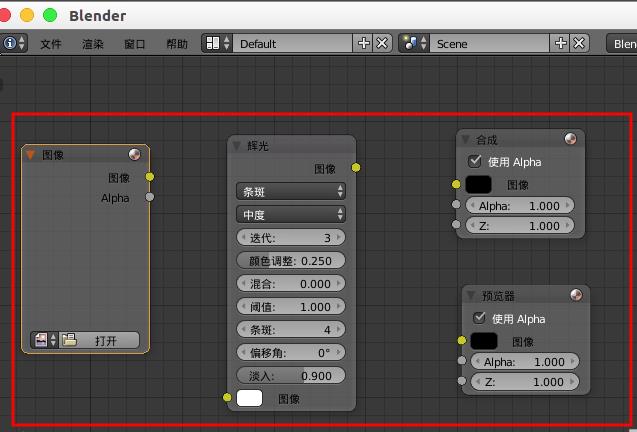Screen dimensions: 637x432
Task: Click the 预览器 node image input socket
Action: (462, 340)
